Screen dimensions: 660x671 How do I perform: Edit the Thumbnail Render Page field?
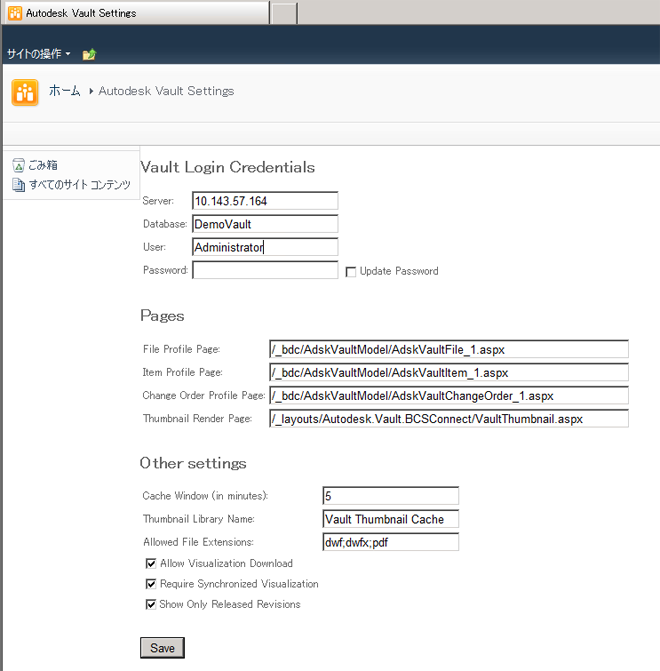tap(449, 419)
